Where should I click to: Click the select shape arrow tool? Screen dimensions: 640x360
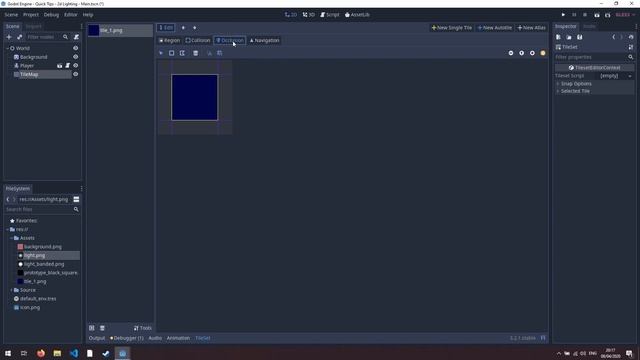click(x=161, y=53)
